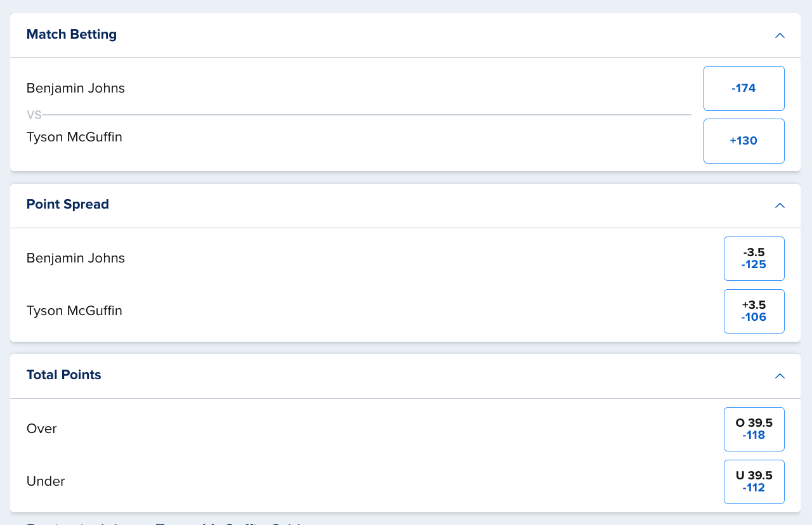Bet on Benjamin Johns at -174
This screenshot has width=812, height=525.
click(x=744, y=88)
